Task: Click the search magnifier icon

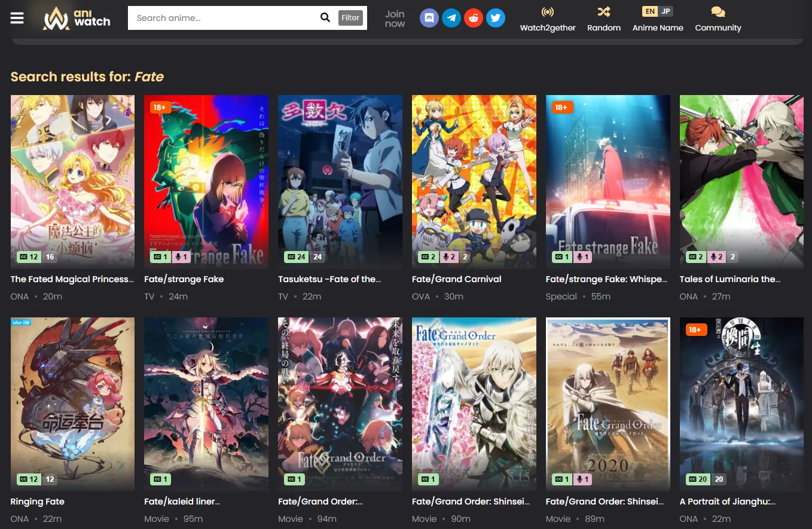Action: (x=325, y=18)
